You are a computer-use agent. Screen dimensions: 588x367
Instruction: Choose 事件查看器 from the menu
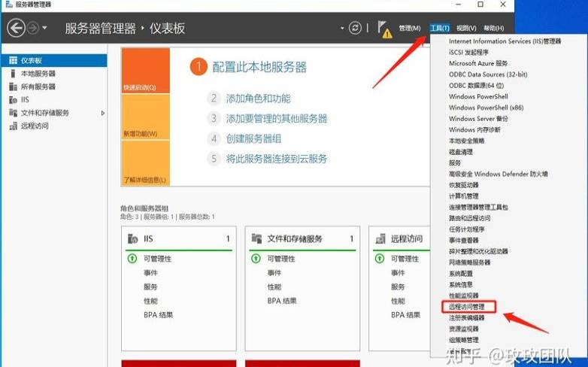[x=463, y=240]
